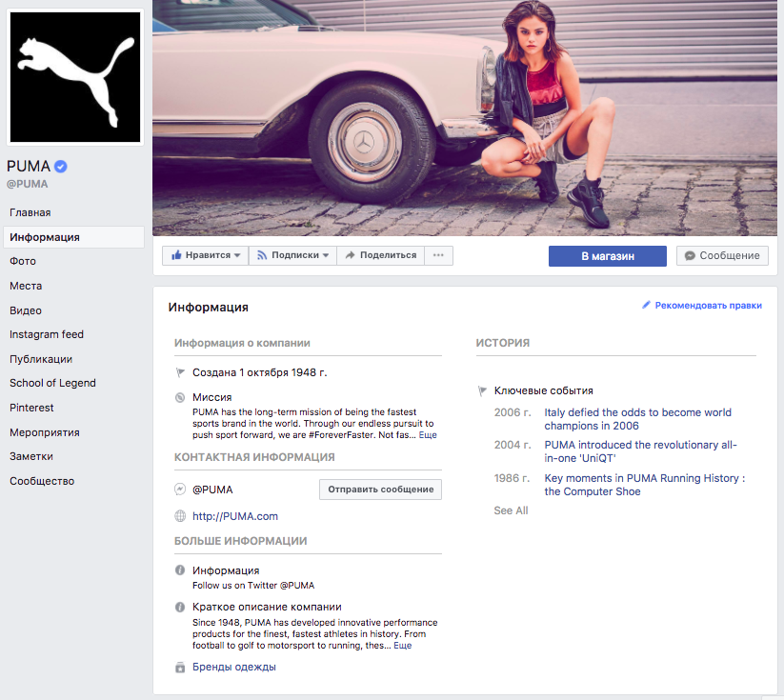The image size is (784, 700).
Task: Click the PUMA logo profile picture
Action: 75,77
